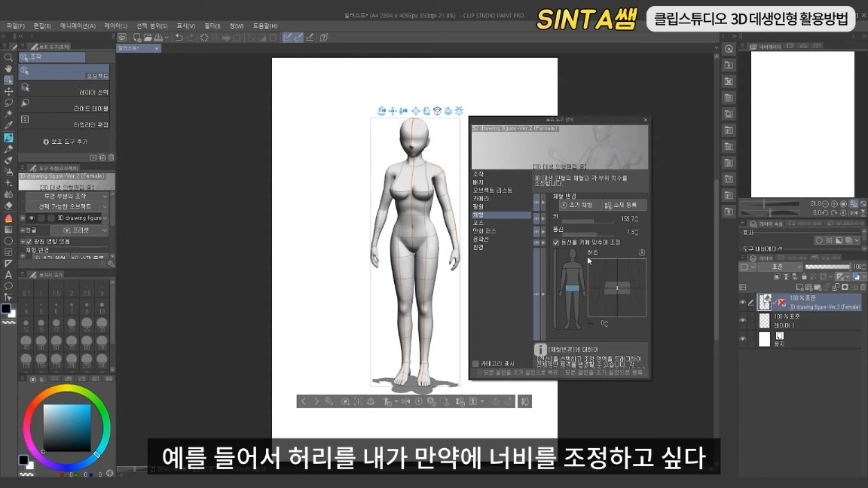The height and width of the screenshot is (488, 868).
Task: Click the Clip Studio launcher icon
Action: click(x=122, y=38)
